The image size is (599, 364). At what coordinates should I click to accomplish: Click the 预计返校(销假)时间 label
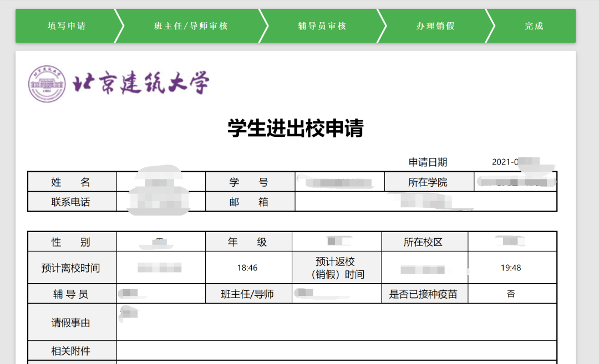[x=337, y=268]
